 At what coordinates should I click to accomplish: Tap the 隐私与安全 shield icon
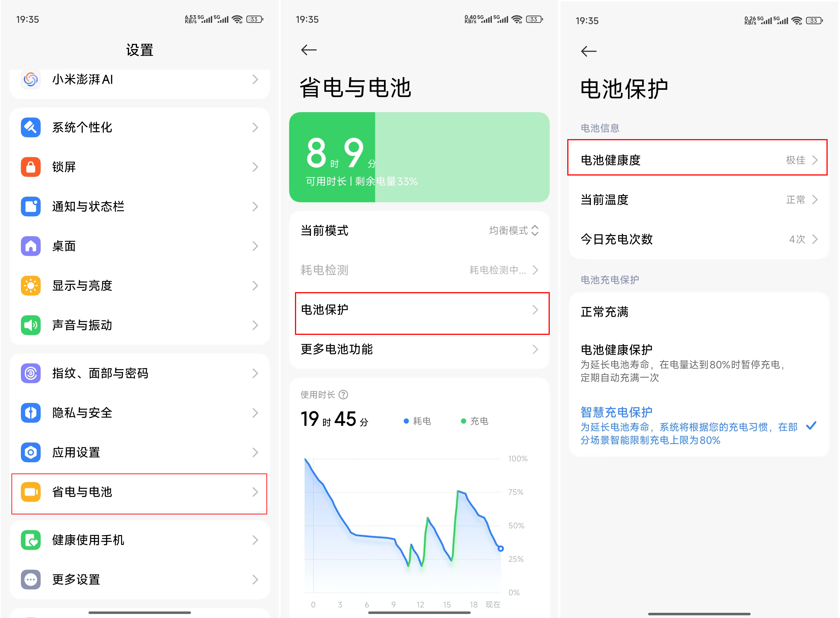tap(31, 413)
